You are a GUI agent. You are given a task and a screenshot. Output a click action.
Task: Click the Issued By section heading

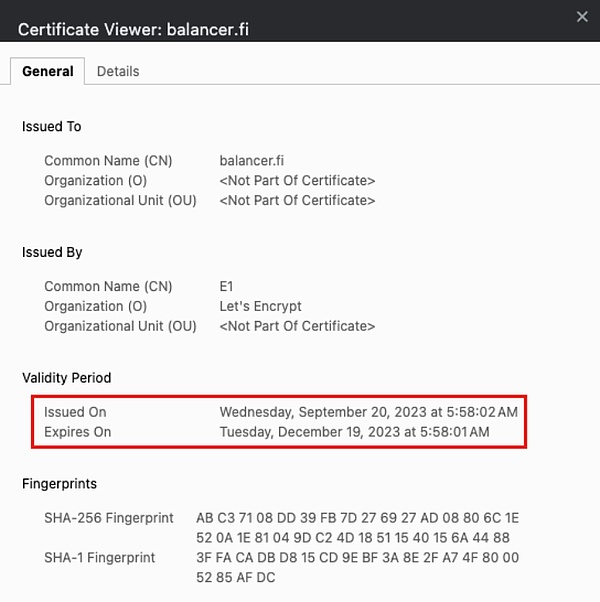pyautogui.click(x=52, y=253)
